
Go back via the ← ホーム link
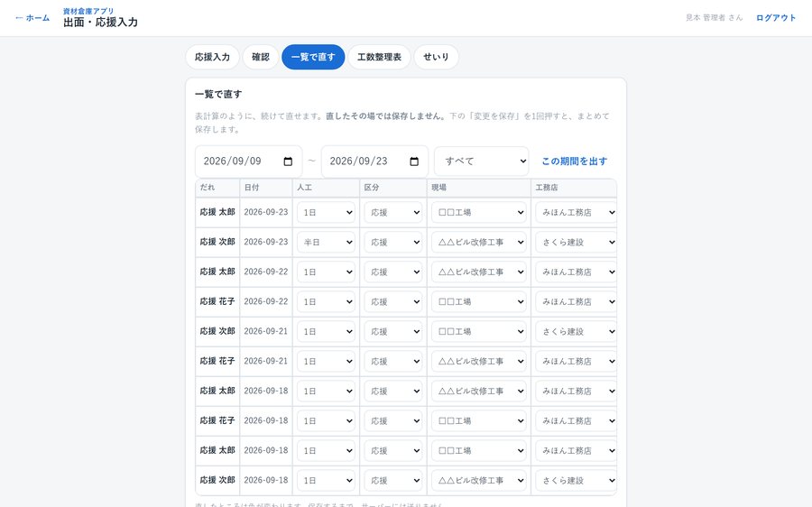[x=32, y=18]
